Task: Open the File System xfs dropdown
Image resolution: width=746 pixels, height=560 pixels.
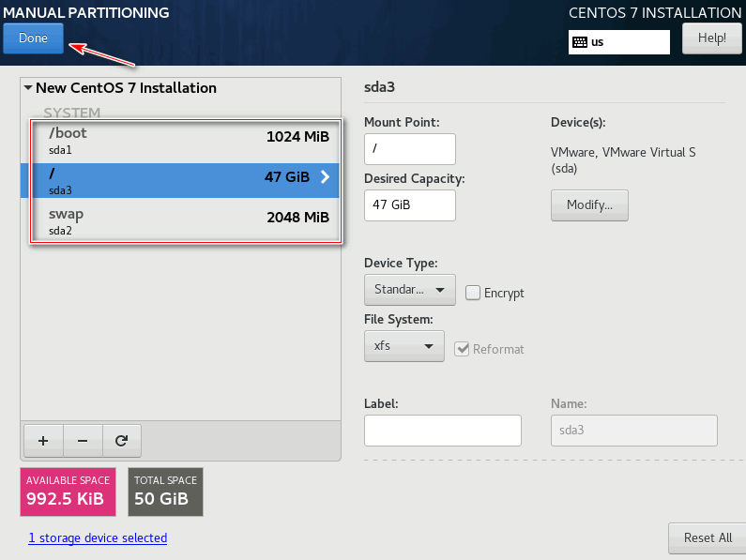Action: click(x=403, y=346)
